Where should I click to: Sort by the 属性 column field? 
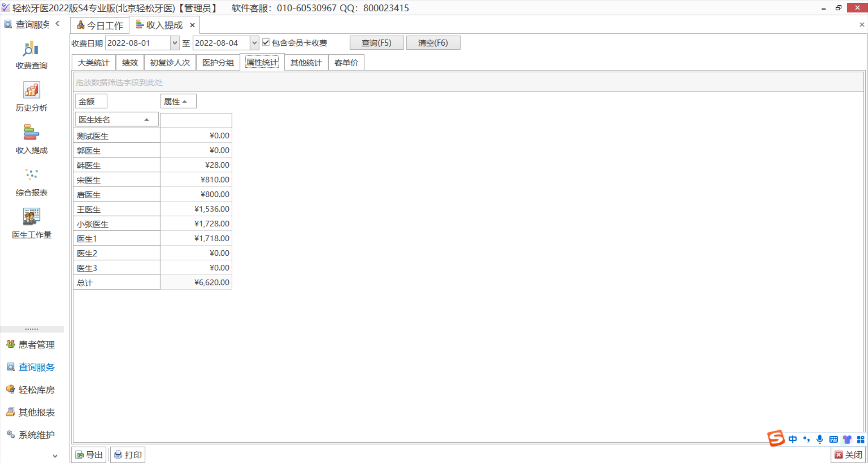(178, 102)
